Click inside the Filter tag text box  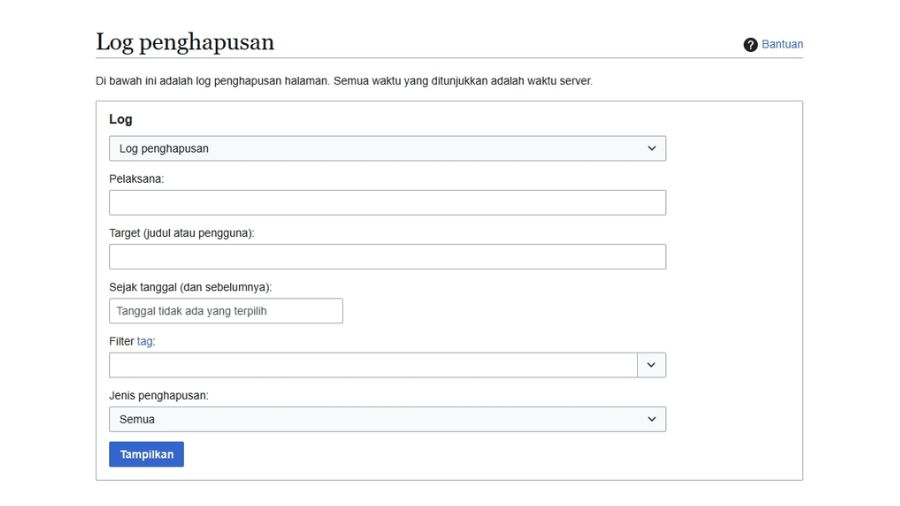coord(373,365)
